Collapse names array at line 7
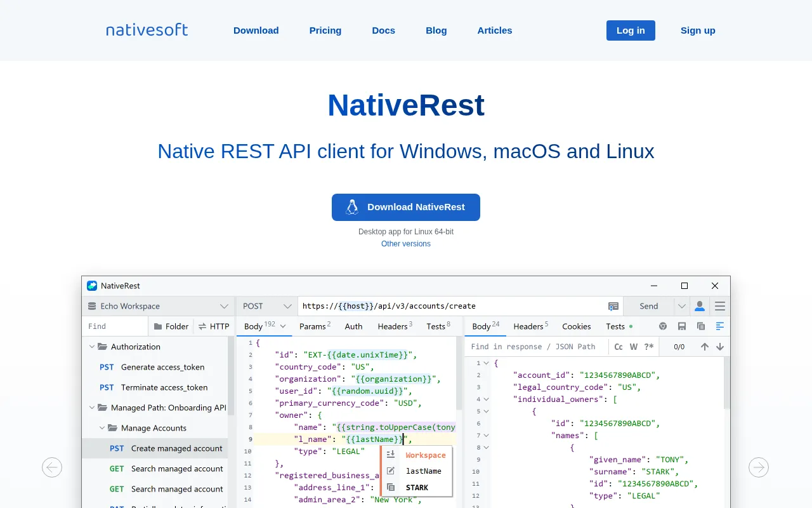Screen dimensions: 812x508 click(487, 436)
